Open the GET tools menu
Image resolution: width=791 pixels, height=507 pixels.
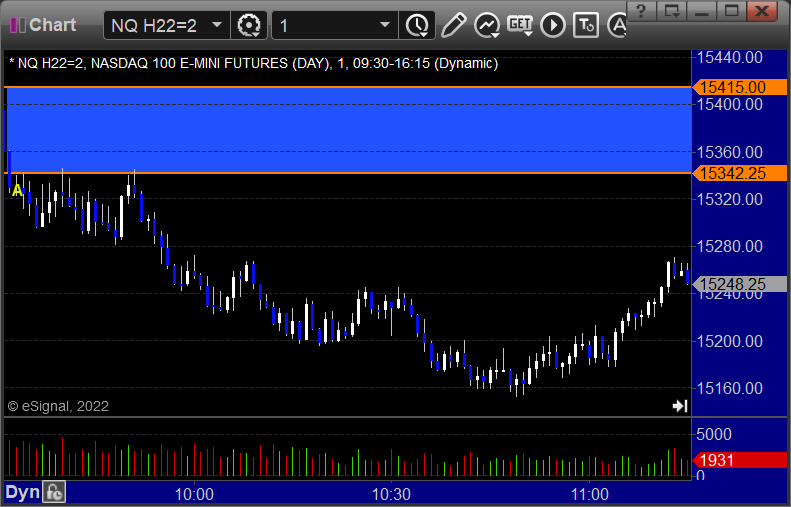[520, 25]
